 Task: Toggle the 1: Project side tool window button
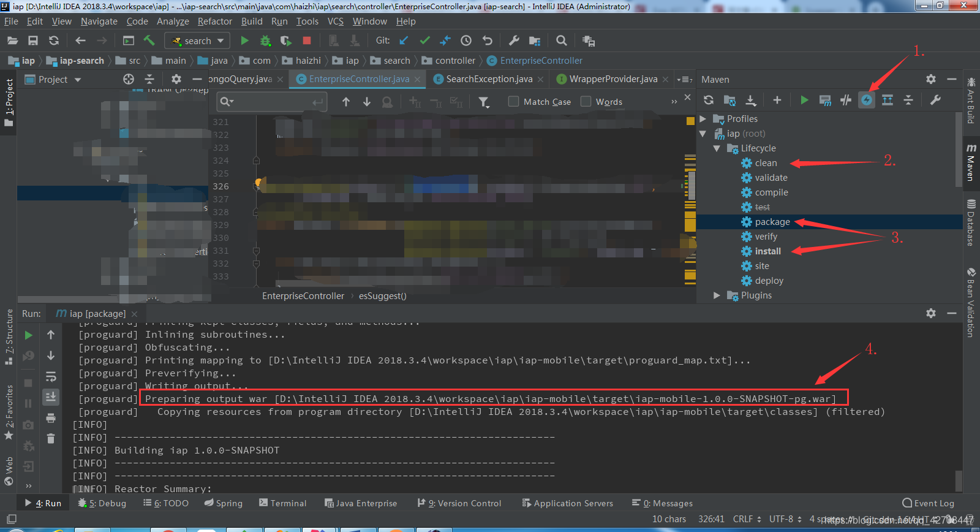pyautogui.click(x=9, y=102)
